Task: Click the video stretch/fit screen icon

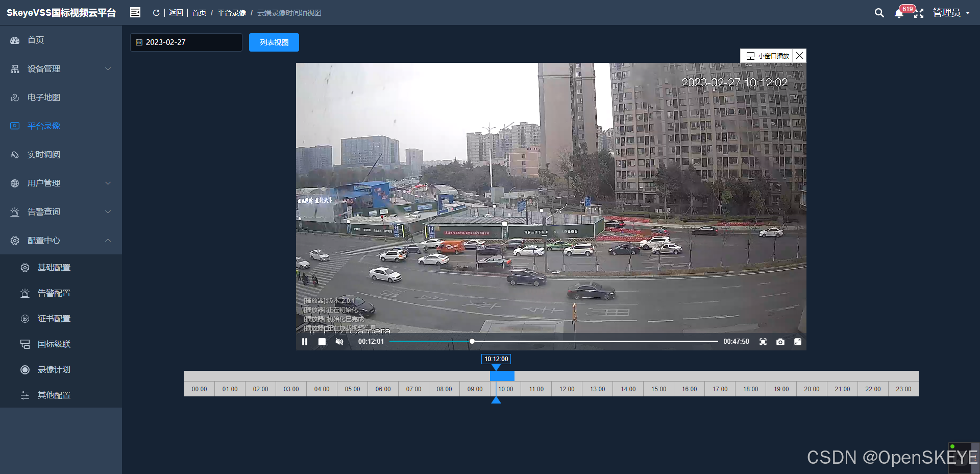Action: tap(763, 342)
